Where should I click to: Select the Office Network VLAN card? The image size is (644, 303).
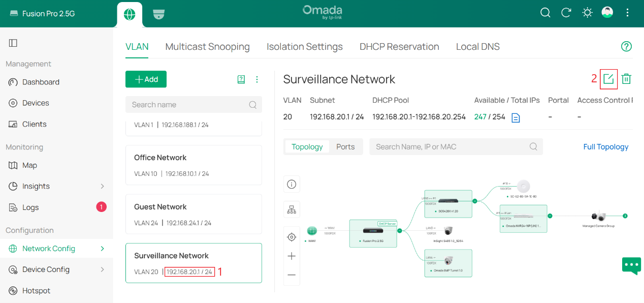point(194,165)
